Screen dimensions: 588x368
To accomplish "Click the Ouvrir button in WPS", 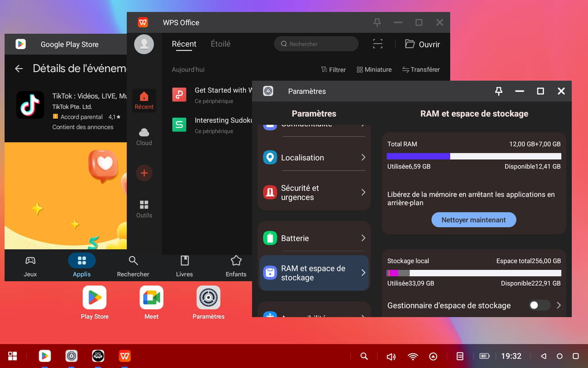I will click(422, 44).
